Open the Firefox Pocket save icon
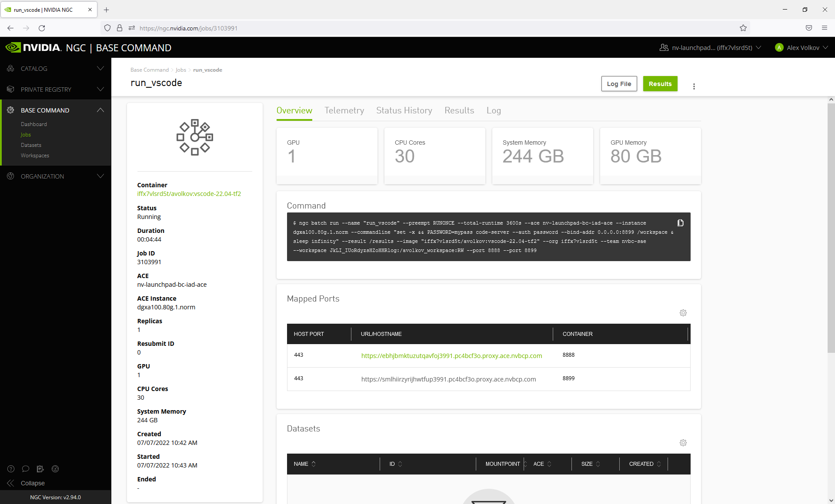Image resolution: width=835 pixels, height=504 pixels. (x=809, y=28)
